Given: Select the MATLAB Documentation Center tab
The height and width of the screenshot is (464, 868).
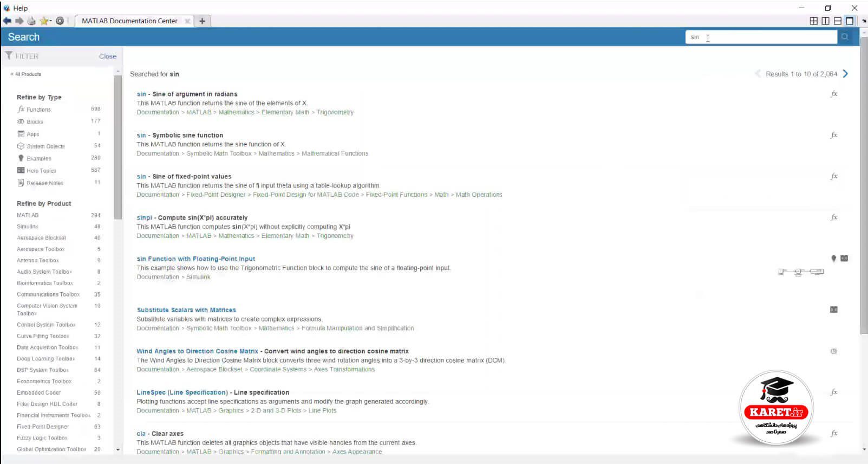Looking at the screenshot, I should pyautogui.click(x=130, y=21).
